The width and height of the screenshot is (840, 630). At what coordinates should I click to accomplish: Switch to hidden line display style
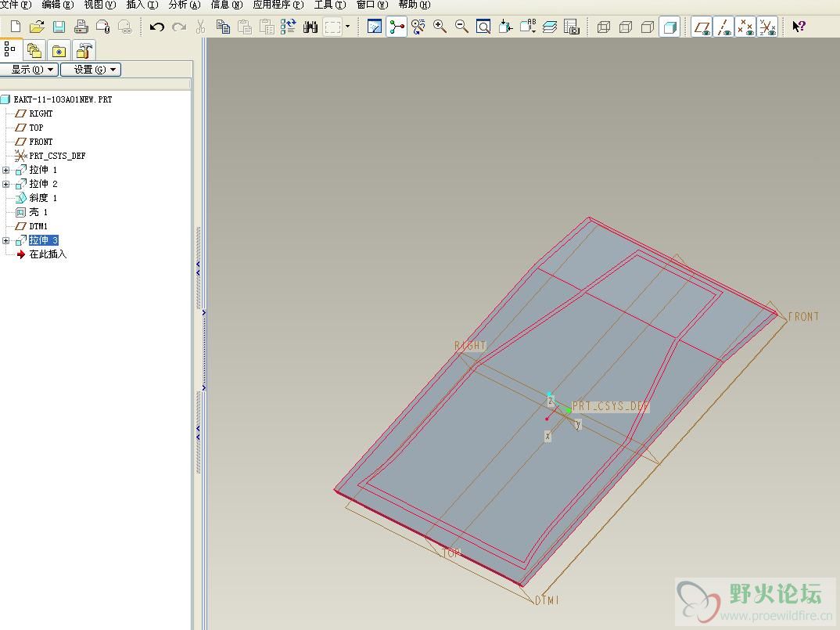[626, 27]
